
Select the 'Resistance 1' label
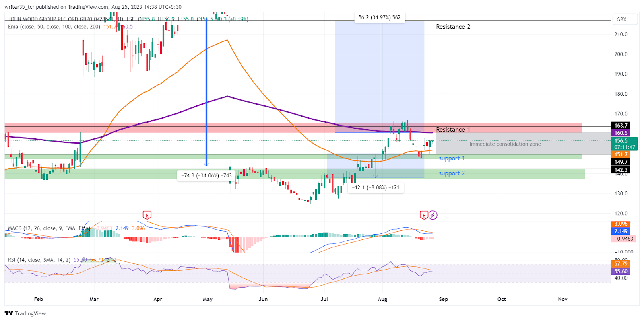coord(453,130)
